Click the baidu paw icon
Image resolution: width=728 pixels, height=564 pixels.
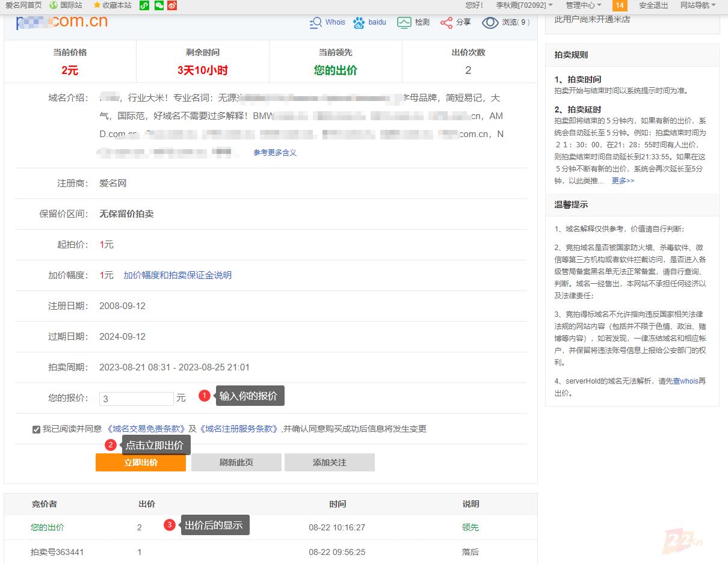[359, 23]
